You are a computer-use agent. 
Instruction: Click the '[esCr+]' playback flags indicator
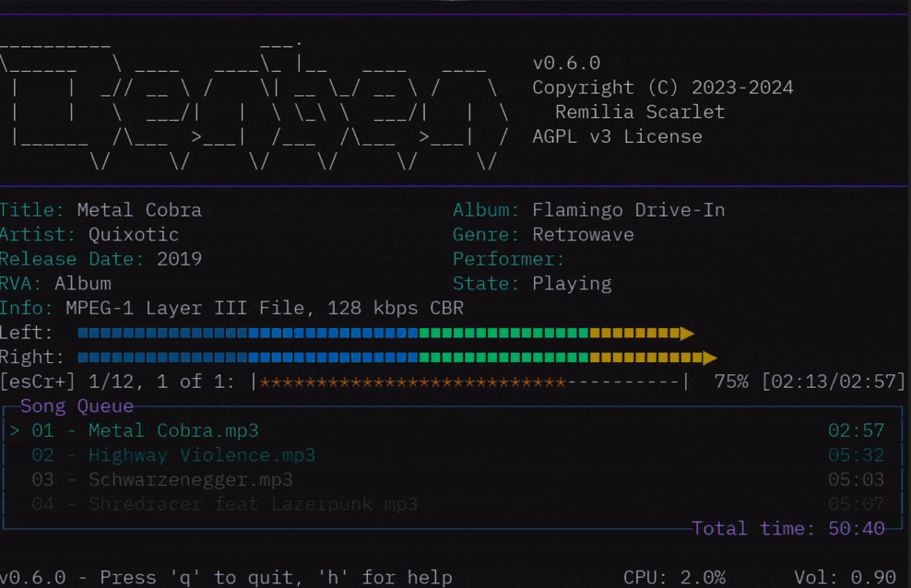pos(38,382)
